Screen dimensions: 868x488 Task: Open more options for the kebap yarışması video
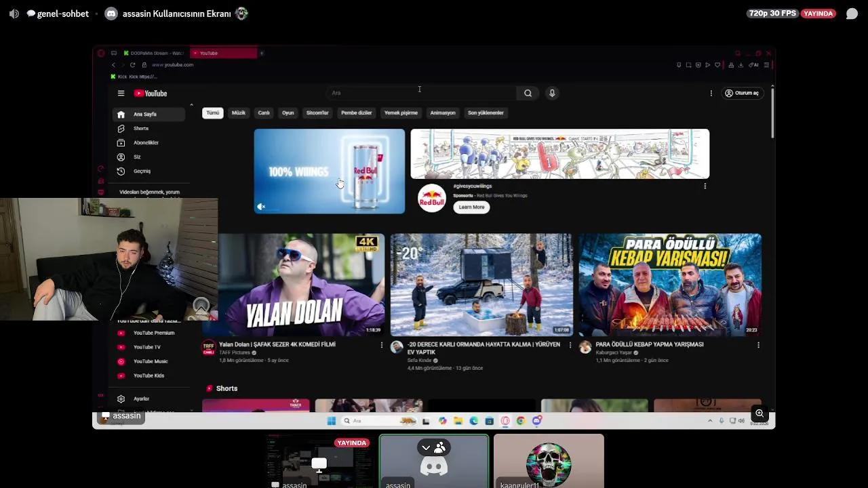tap(758, 345)
